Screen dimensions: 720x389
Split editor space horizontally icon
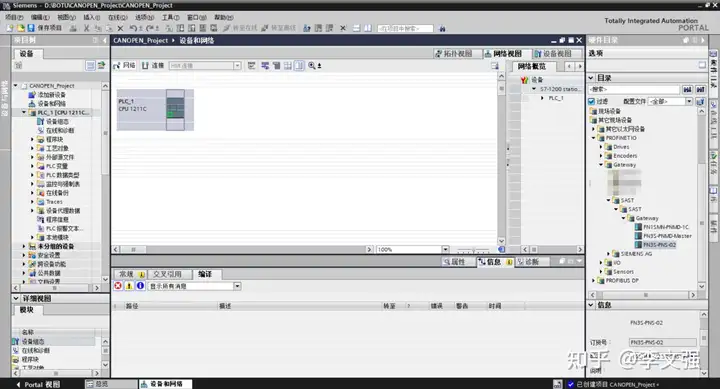pos(356,28)
